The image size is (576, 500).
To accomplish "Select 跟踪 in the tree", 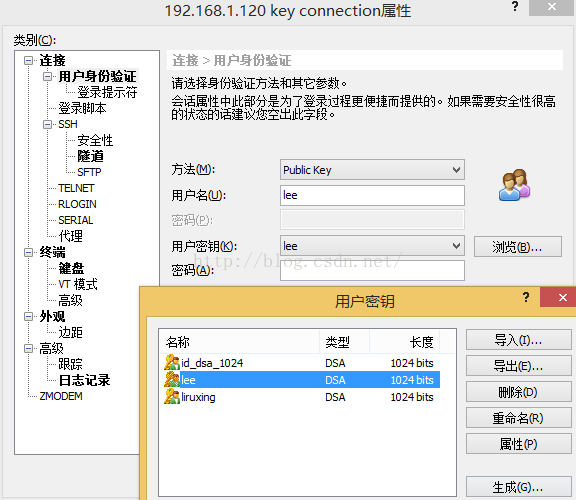I will click(71, 364).
